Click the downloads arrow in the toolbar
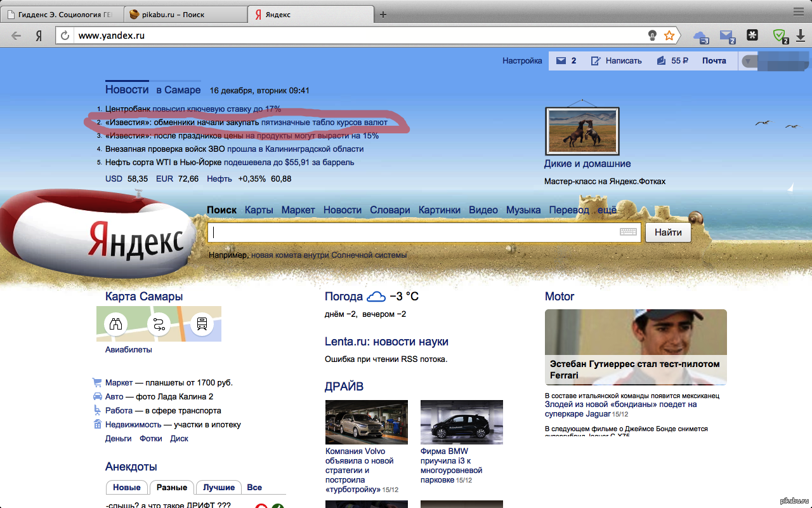This screenshot has height=508, width=812. (x=801, y=36)
